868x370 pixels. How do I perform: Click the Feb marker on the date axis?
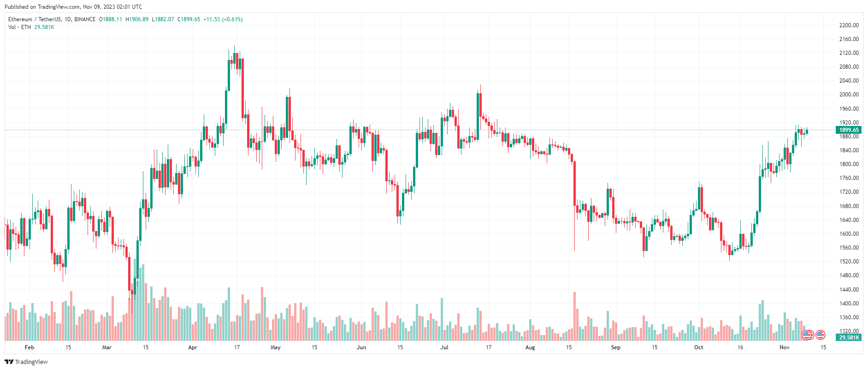point(30,347)
